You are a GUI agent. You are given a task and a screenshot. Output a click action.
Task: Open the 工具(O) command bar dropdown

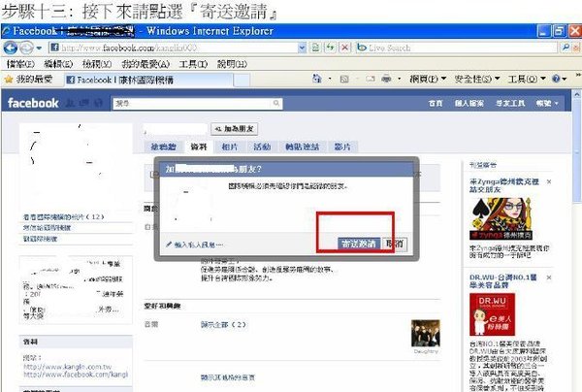pos(527,79)
